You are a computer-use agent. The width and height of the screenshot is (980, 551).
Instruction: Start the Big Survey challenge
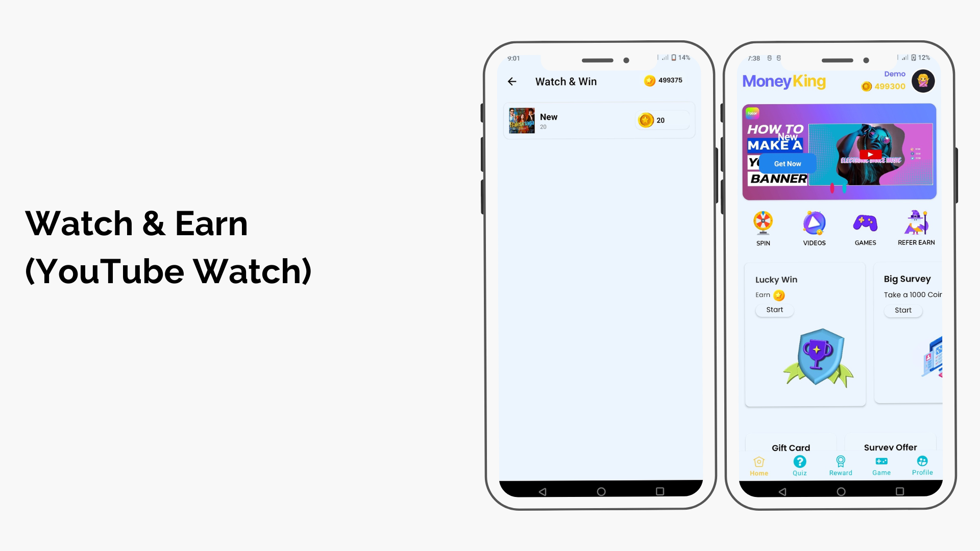coord(902,310)
